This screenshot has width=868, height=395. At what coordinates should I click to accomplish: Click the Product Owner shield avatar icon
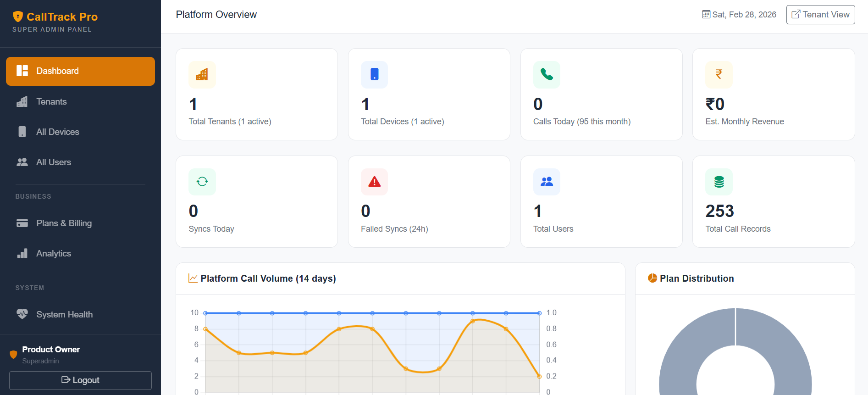[x=13, y=355]
